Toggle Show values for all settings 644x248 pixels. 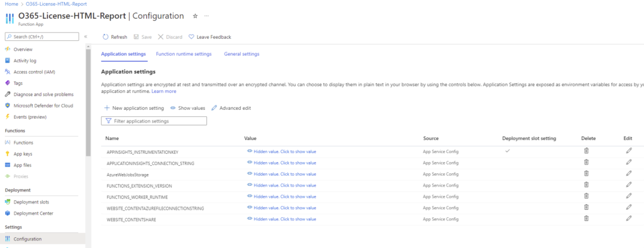pyautogui.click(x=187, y=108)
